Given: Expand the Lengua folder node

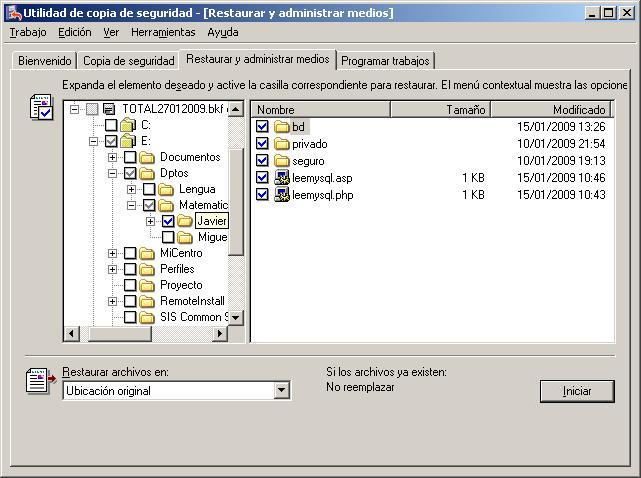Looking at the screenshot, I should (131, 189).
